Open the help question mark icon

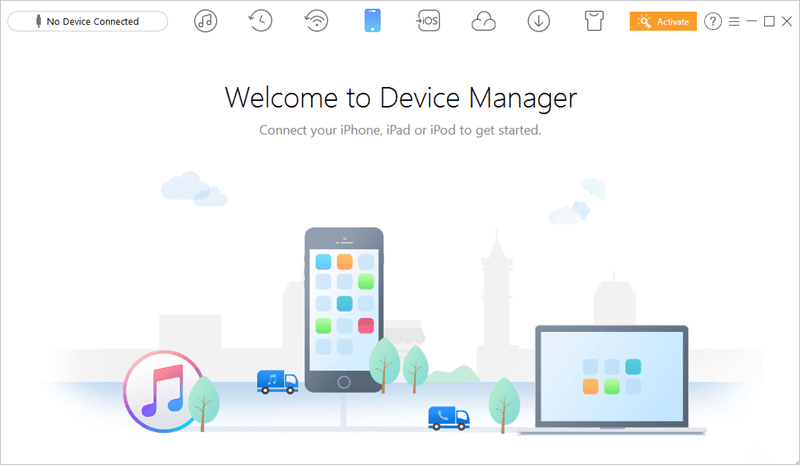click(713, 21)
